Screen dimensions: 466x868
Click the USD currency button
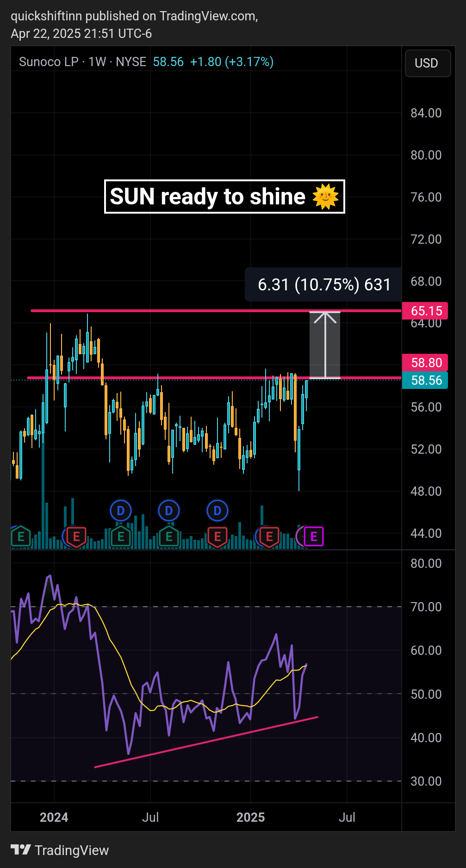(x=427, y=63)
